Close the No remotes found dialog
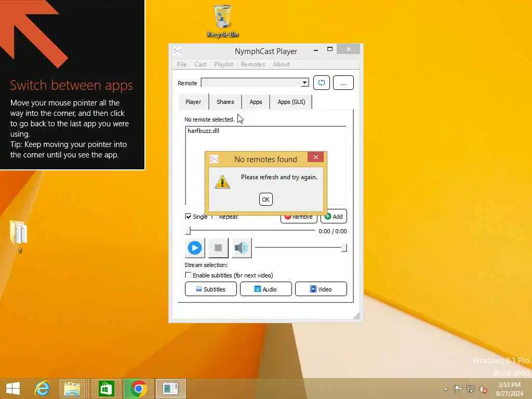The image size is (532, 399). (315, 157)
